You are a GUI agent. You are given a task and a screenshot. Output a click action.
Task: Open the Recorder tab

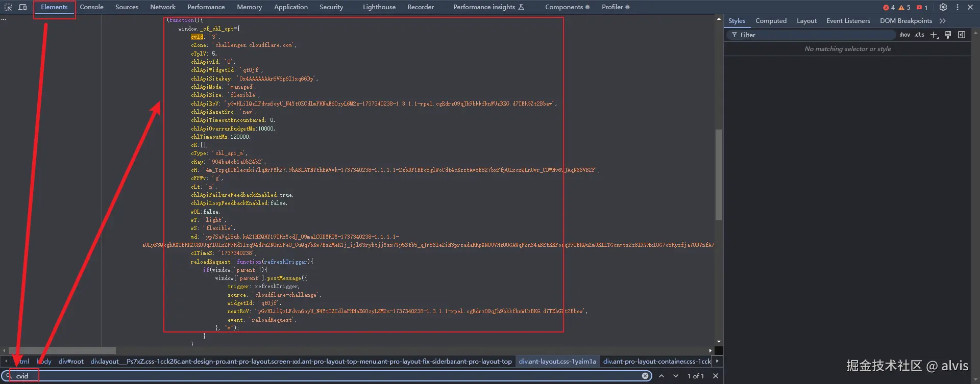point(421,7)
